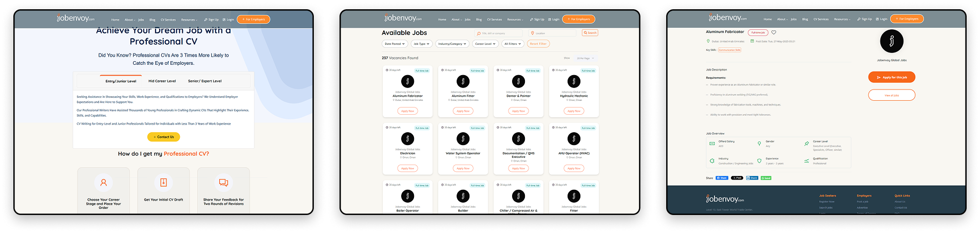
Task: Click the person icon for Choose Your Career Stage
Action: pos(103,183)
